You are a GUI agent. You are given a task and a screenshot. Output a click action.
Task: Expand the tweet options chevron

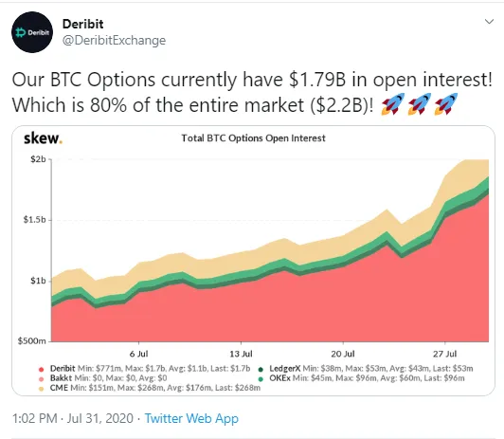(489, 22)
